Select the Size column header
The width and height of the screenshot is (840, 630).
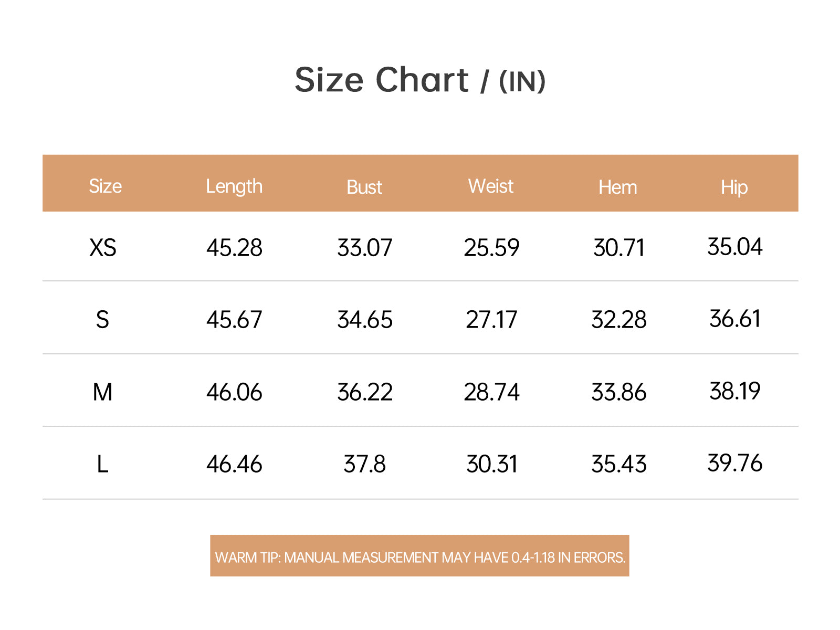tap(105, 186)
